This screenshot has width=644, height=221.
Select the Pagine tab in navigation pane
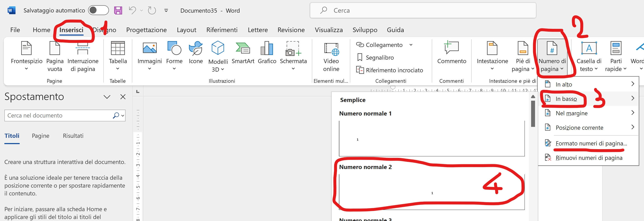click(x=40, y=136)
